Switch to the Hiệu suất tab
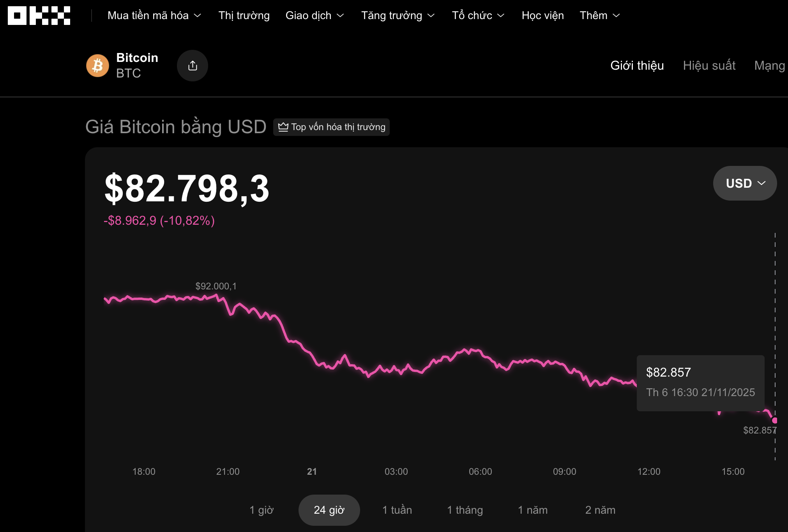Image resolution: width=788 pixels, height=532 pixels. (x=709, y=65)
